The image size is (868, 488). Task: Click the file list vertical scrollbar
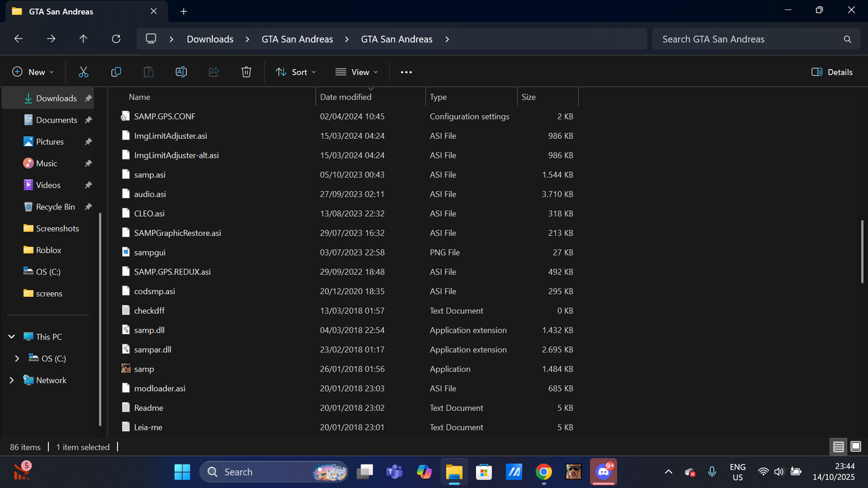pos(863,251)
